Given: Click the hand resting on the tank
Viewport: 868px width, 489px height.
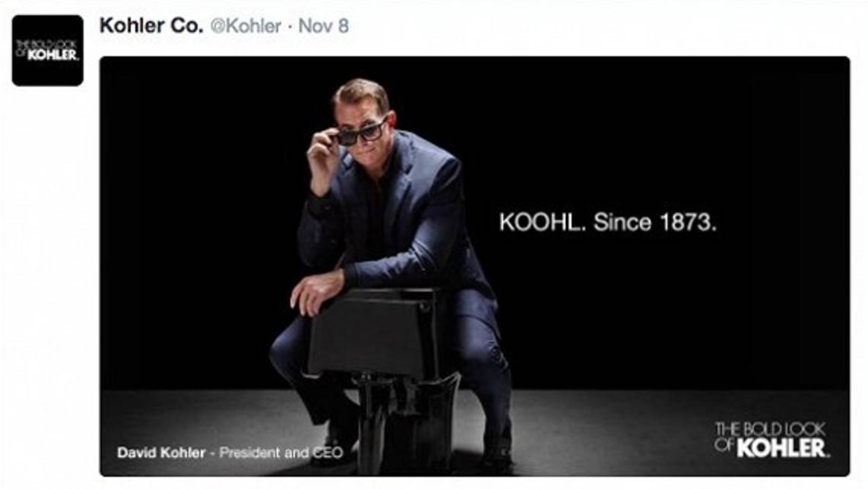Looking at the screenshot, I should click(314, 292).
